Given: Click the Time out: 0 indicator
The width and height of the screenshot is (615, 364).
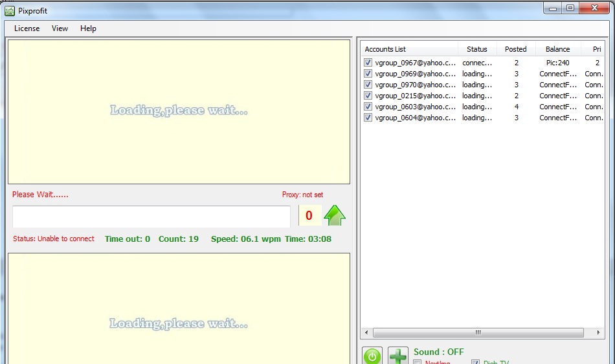Looking at the screenshot, I should tap(128, 239).
